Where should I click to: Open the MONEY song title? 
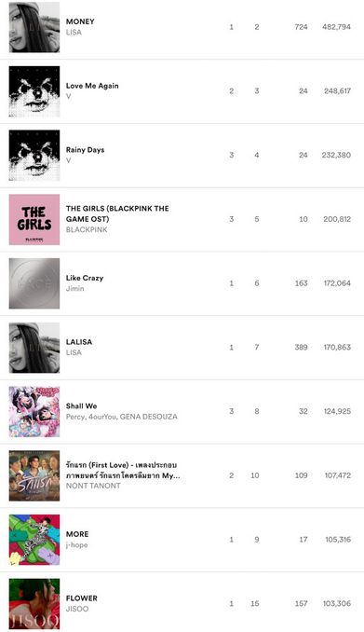click(80, 21)
